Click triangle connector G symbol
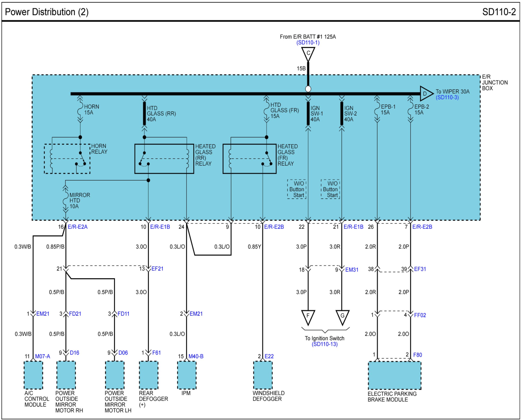Image resolution: width=521 pixels, height=420 pixels. (x=342, y=316)
